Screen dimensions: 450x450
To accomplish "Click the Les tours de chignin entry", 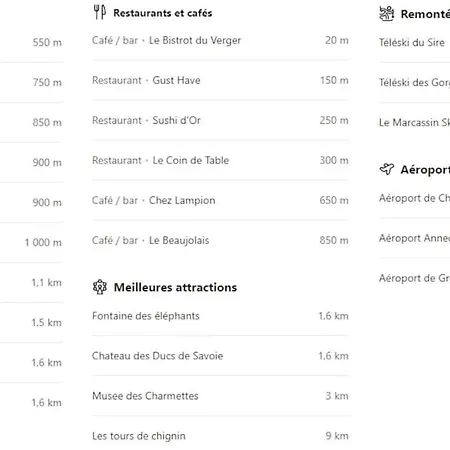I will click(x=220, y=436).
